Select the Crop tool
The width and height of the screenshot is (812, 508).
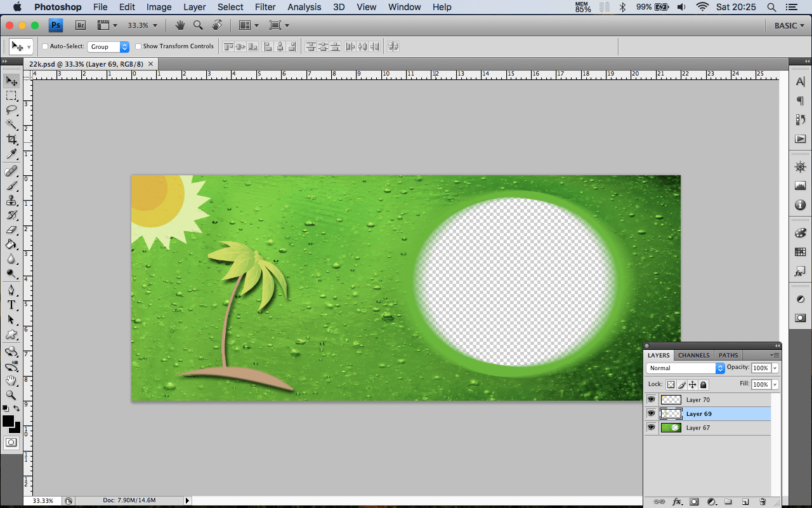11,139
